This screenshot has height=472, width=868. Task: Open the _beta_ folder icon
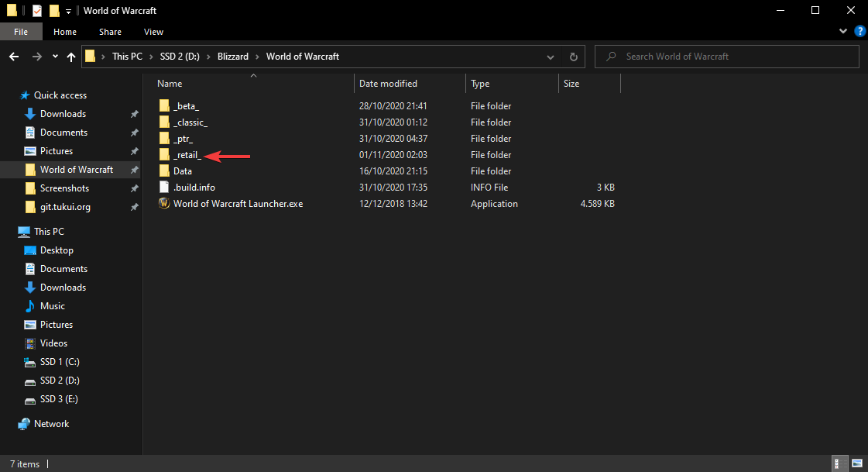(164, 106)
